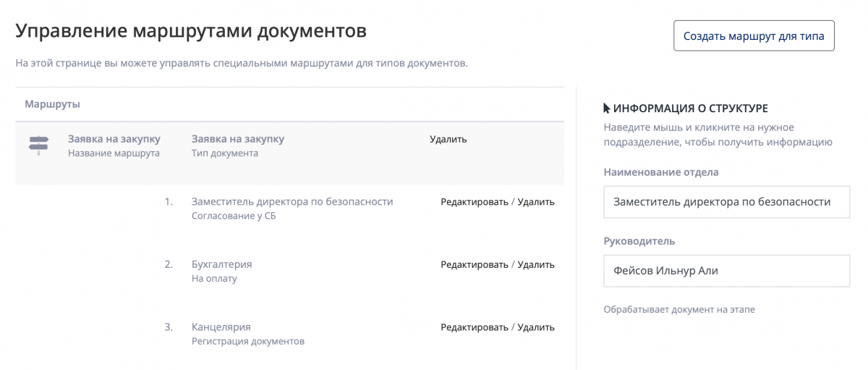
Task: Click the Управление маршрутами документов page title
Action: click(191, 31)
